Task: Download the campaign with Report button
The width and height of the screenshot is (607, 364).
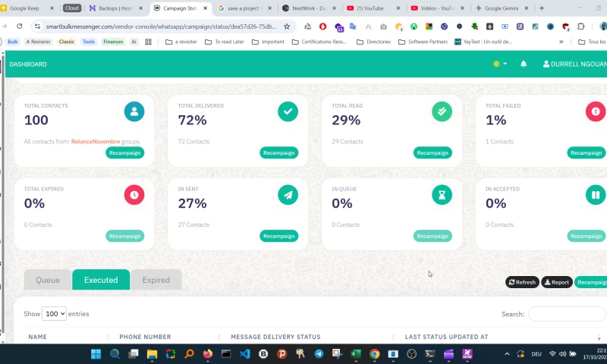Action: pos(557,282)
